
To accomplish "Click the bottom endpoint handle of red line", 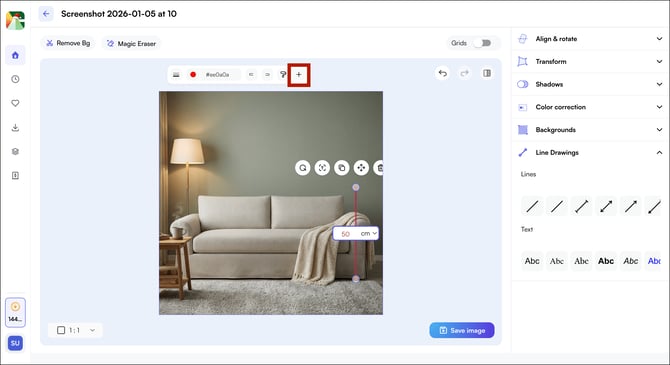I will click(x=356, y=279).
